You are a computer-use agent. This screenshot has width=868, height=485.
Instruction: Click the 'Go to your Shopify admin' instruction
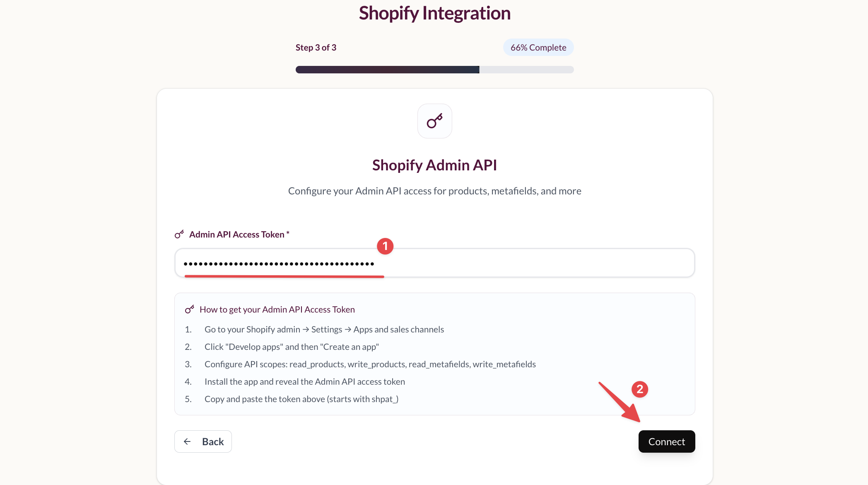tap(324, 330)
